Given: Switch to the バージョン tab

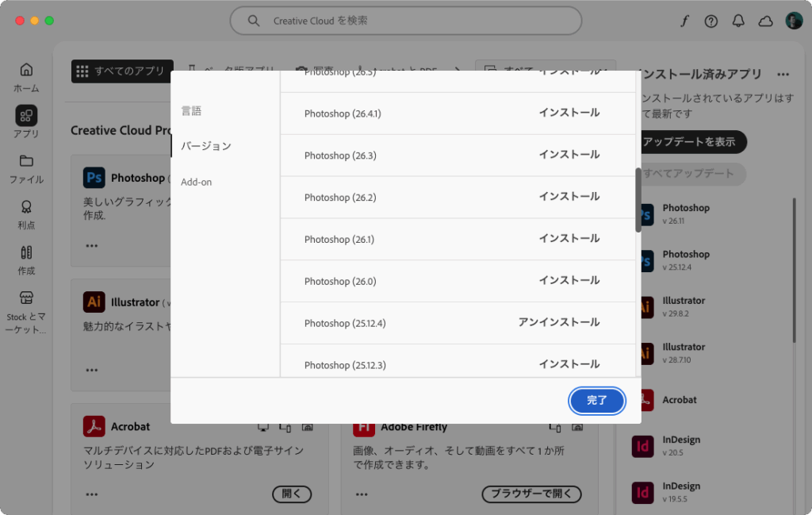Looking at the screenshot, I should click(205, 146).
